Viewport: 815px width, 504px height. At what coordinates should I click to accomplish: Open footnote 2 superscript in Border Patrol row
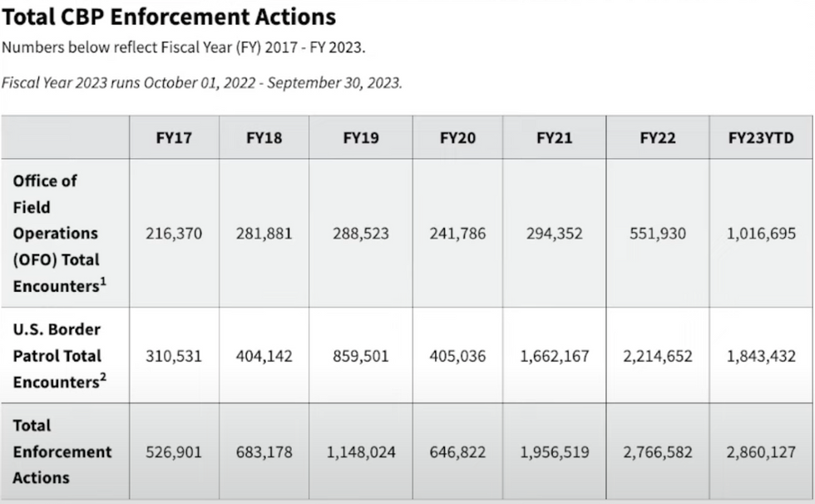103,378
